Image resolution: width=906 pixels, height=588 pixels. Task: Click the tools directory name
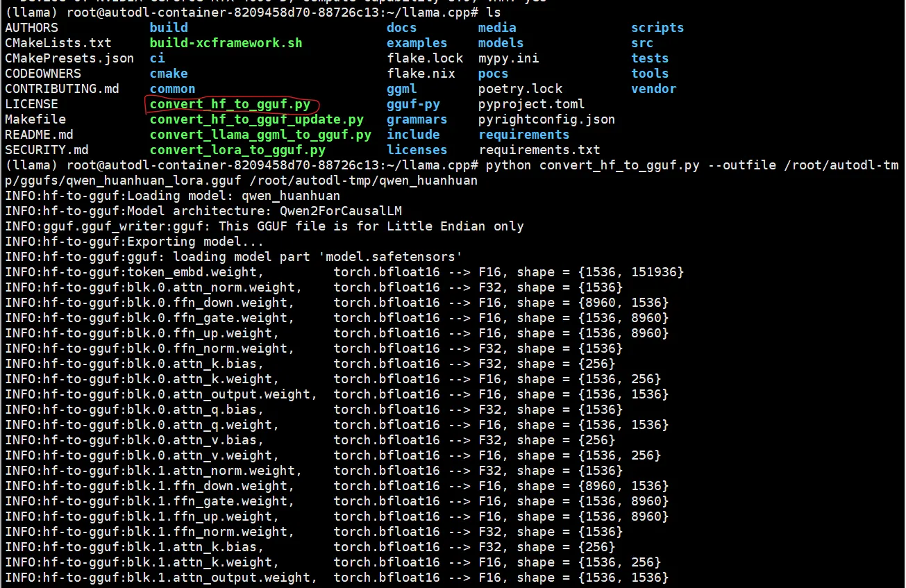tap(650, 74)
